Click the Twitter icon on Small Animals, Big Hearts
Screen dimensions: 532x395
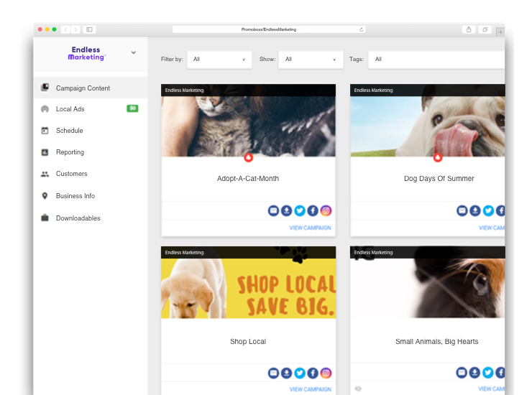488,373
